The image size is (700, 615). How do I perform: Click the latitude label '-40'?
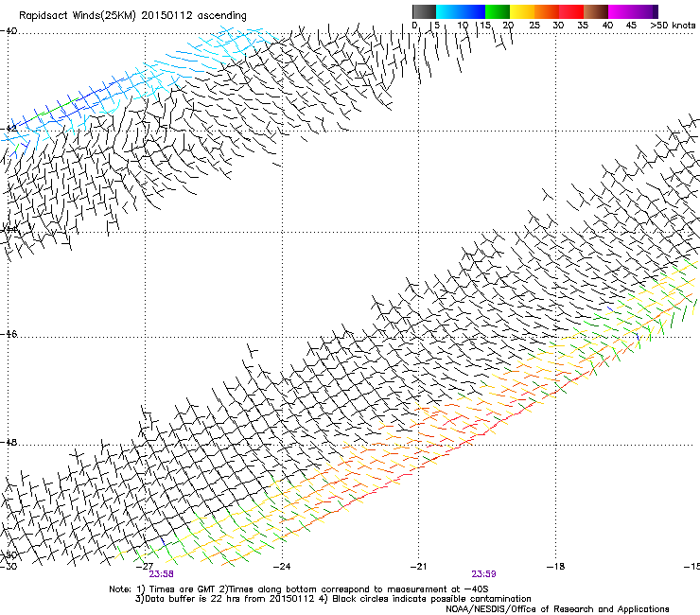click(9, 31)
